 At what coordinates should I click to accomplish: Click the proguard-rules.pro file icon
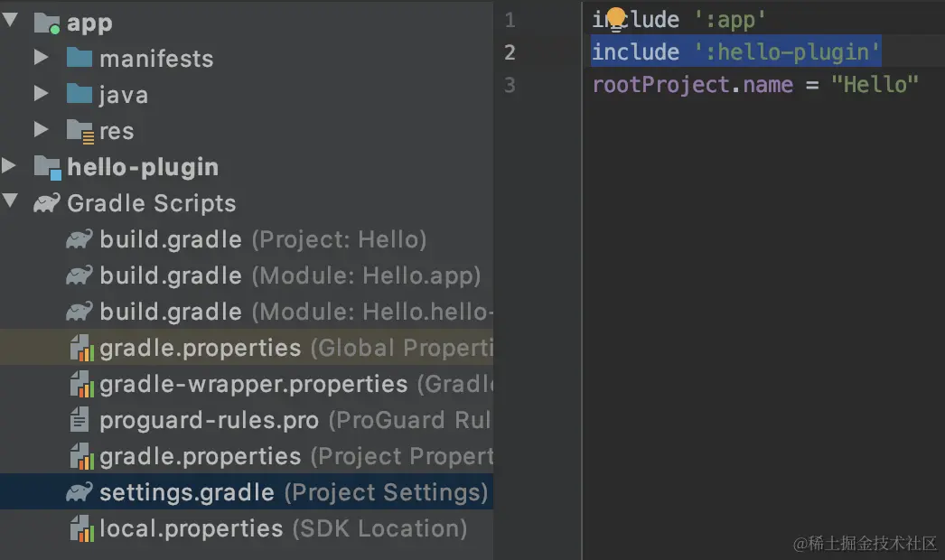point(80,420)
